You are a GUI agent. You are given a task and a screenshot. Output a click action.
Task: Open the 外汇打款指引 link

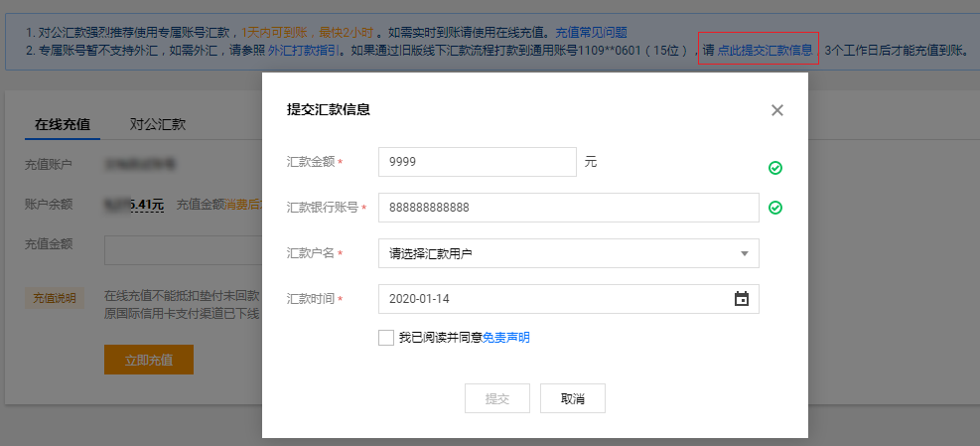[305, 51]
